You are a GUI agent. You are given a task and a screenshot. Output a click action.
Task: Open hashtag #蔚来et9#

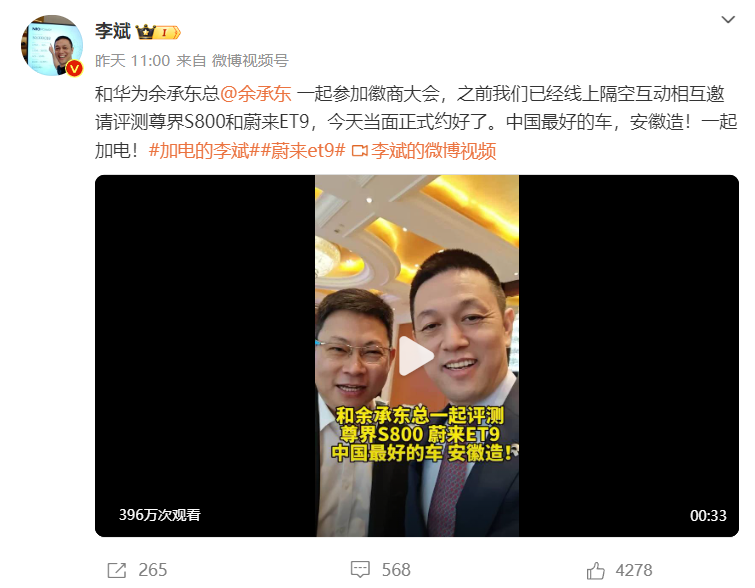click(303, 151)
